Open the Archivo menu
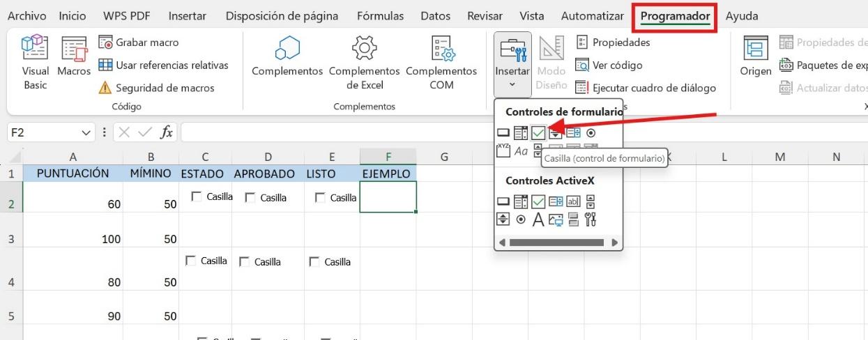 (28, 15)
